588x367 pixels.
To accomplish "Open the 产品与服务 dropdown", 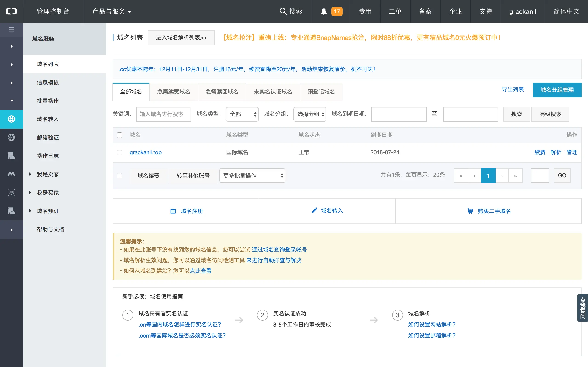I will (x=111, y=11).
